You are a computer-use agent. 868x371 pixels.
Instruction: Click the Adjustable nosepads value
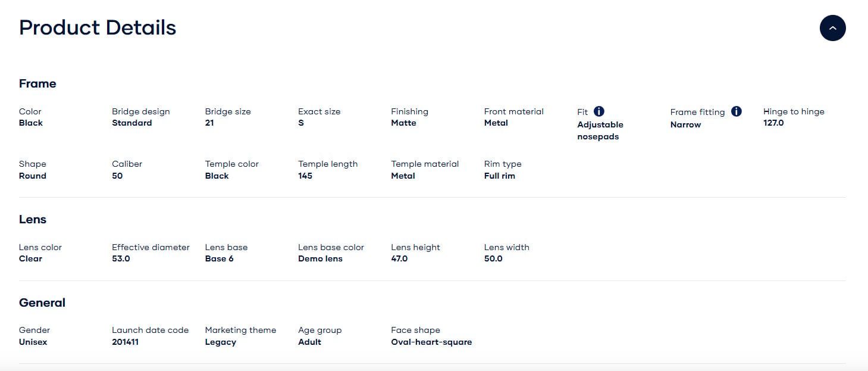[x=600, y=130]
